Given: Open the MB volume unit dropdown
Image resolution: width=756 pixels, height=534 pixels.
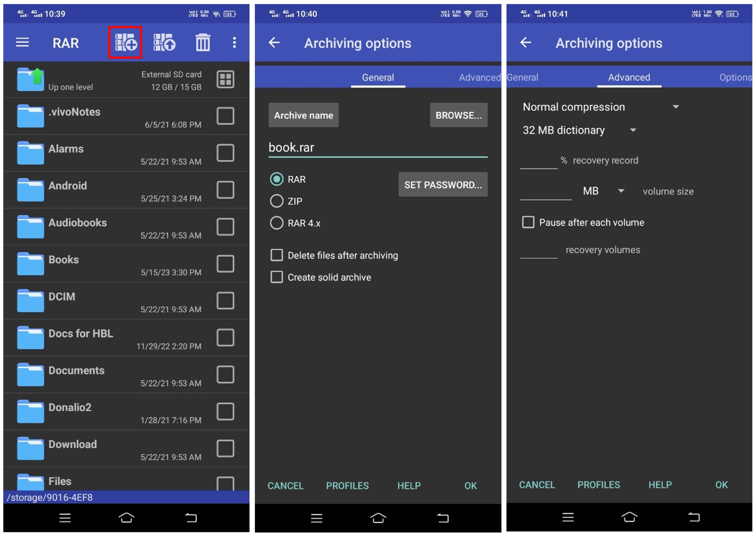Looking at the screenshot, I should 603,191.
